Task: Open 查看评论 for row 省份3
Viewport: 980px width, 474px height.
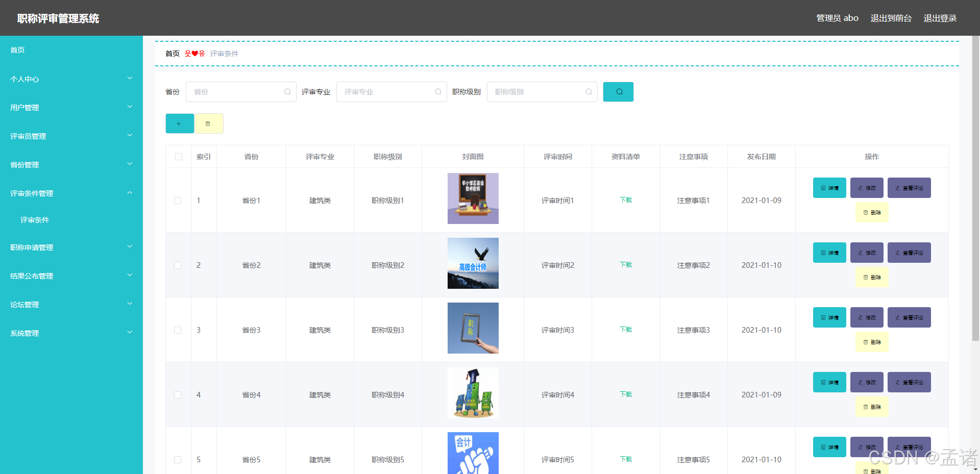Action: click(909, 317)
